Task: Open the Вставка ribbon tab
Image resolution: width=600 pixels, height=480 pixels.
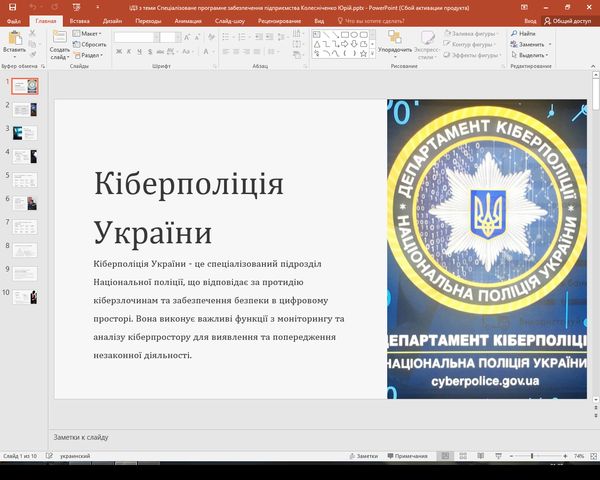Action: coord(80,20)
